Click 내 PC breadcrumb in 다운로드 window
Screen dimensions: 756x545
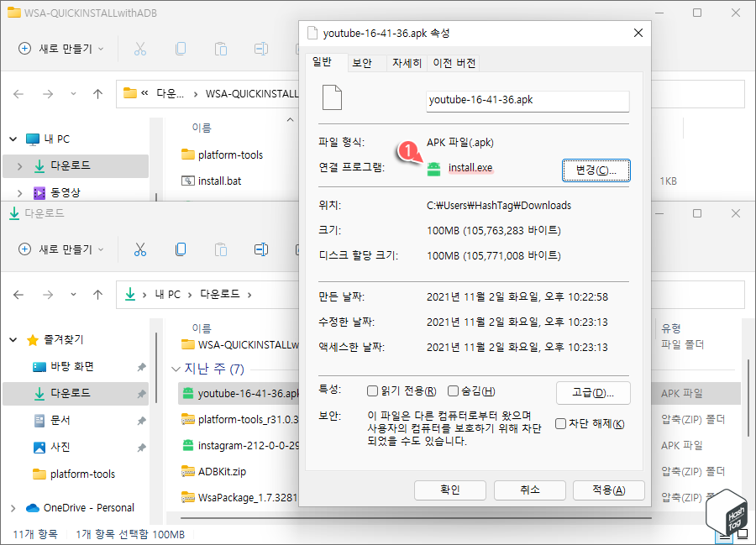coord(168,295)
